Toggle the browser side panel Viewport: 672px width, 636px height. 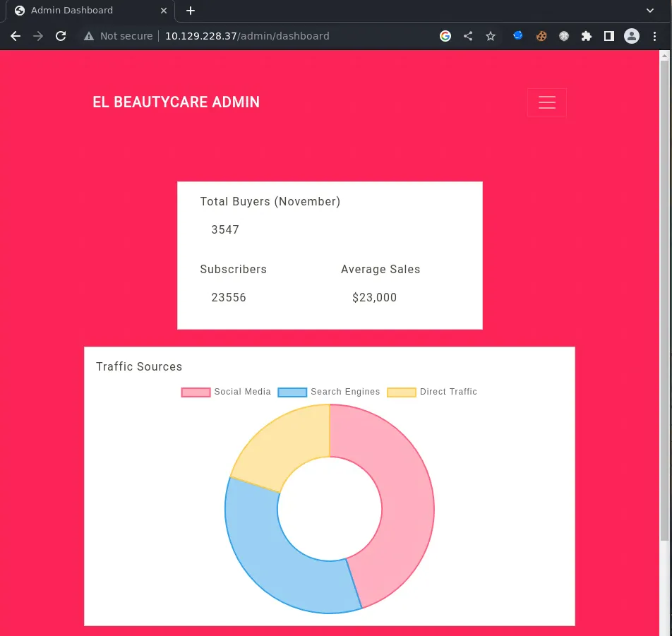point(608,36)
